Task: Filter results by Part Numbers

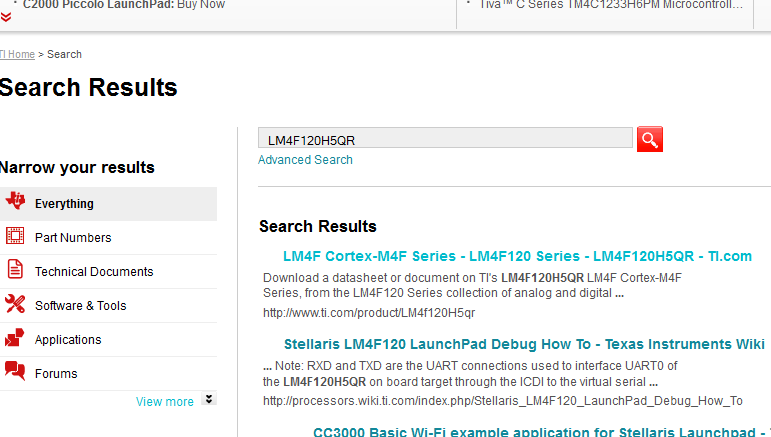Action: (108, 238)
